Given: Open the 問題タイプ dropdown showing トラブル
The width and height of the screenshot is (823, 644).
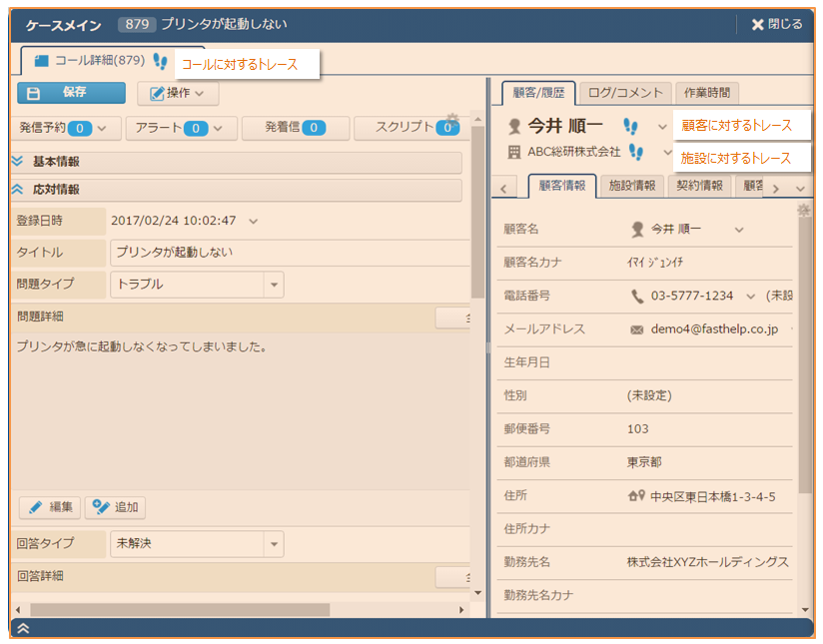Looking at the screenshot, I should point(273,285).
